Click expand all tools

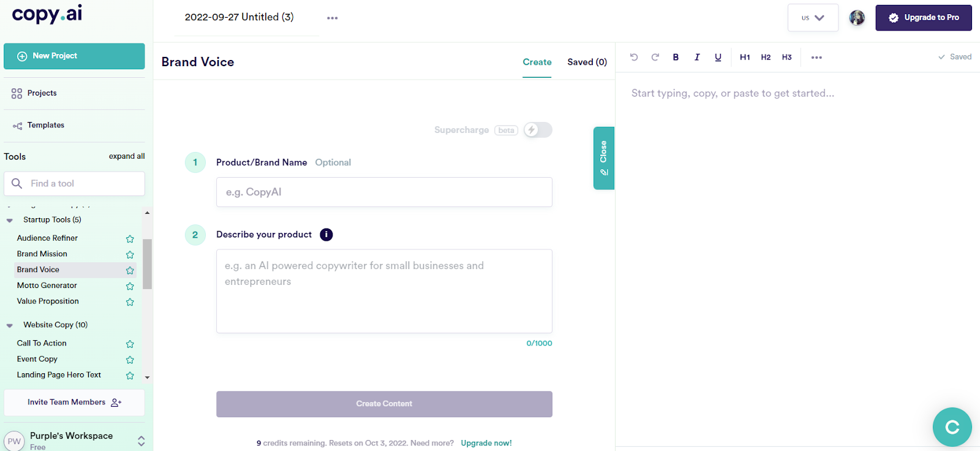click(x=127, y=156)
